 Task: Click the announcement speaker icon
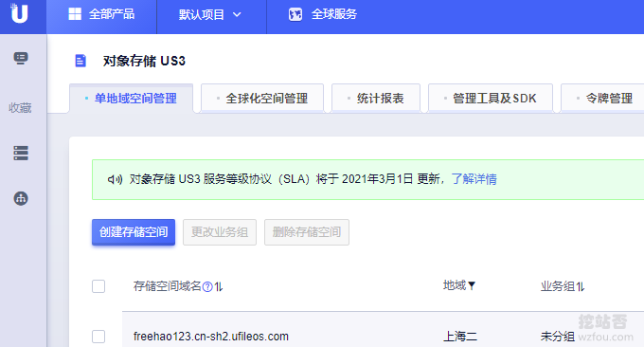click(x=115, y=179)
